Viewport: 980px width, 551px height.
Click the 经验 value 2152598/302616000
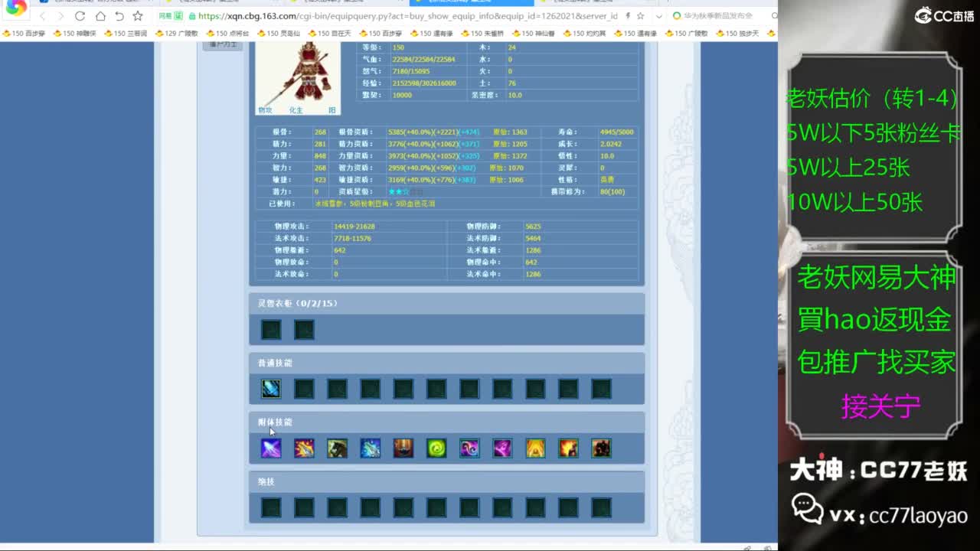(423, 83)
